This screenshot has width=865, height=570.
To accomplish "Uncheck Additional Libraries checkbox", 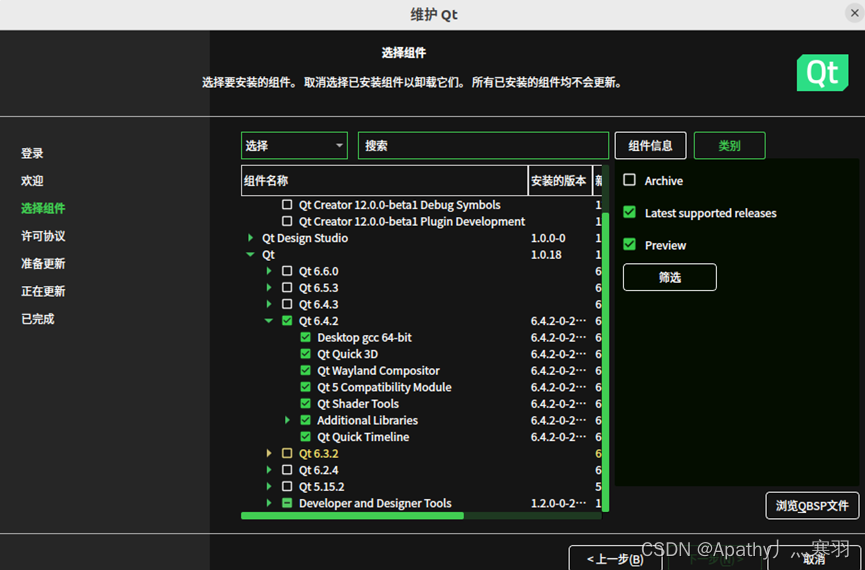I will [x=305, y=420].
